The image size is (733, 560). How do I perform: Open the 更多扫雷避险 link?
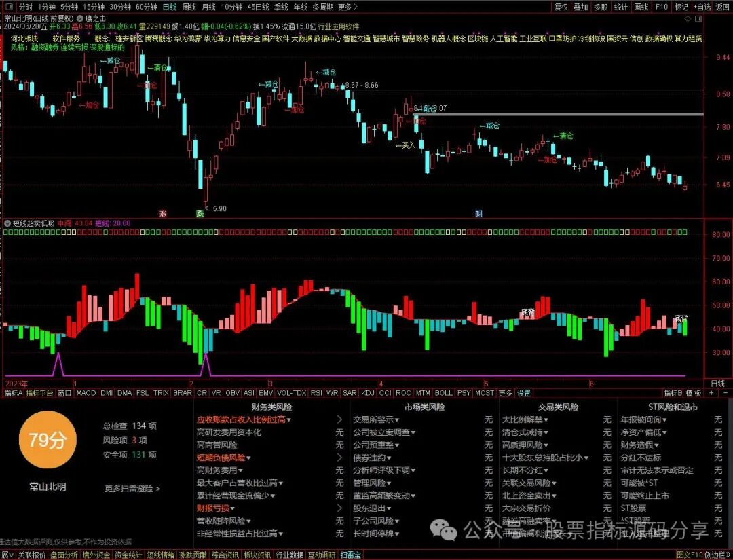point(132,489)
